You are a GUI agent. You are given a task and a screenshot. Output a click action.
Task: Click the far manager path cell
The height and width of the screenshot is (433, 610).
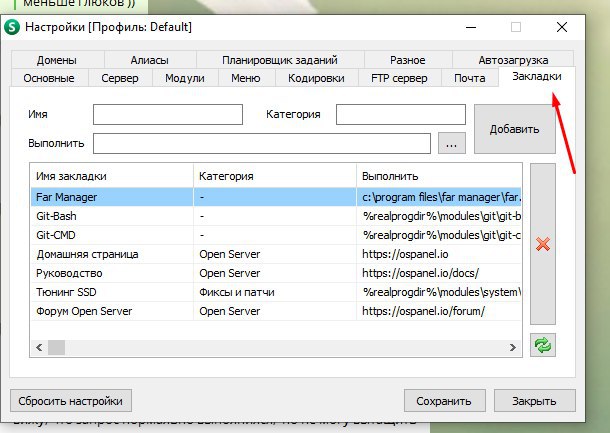[441, 197]
